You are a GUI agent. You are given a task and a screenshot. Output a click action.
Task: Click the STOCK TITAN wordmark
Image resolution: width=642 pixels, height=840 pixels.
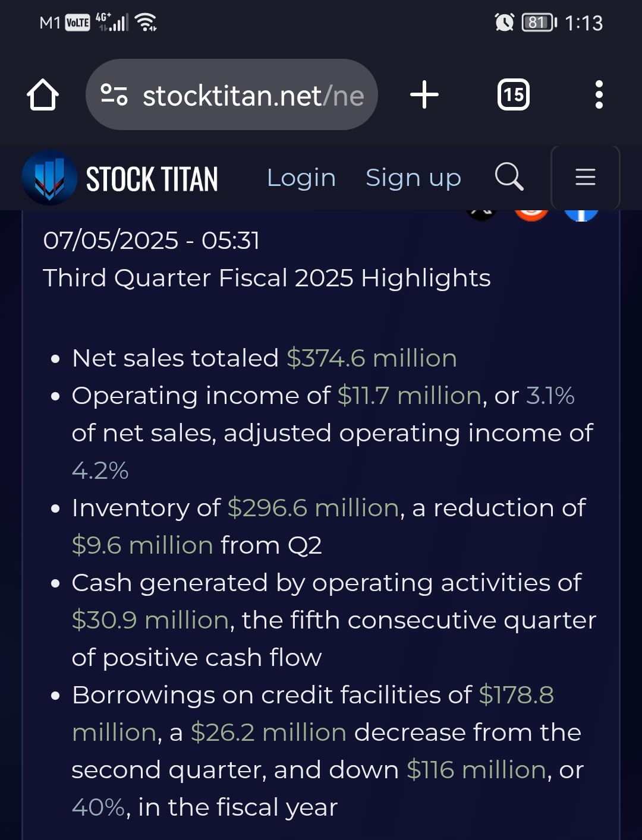click(x=152, y=179)
